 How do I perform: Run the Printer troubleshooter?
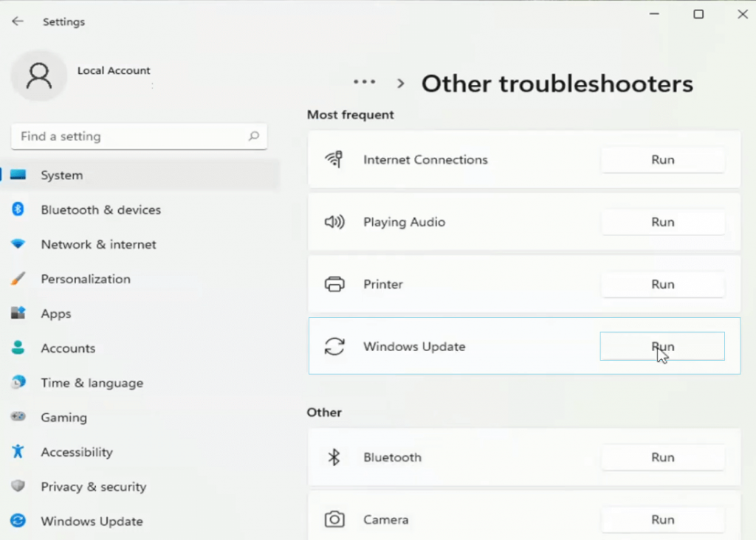click(x=662, y=285)
